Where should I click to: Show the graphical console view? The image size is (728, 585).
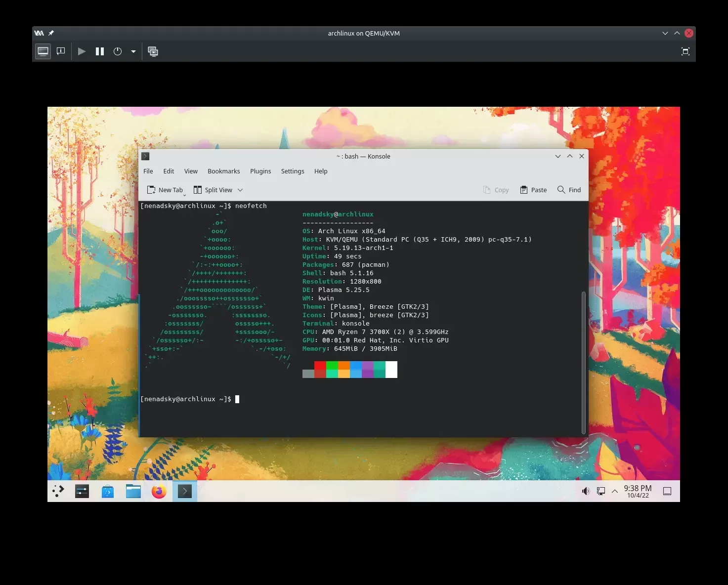43,51
